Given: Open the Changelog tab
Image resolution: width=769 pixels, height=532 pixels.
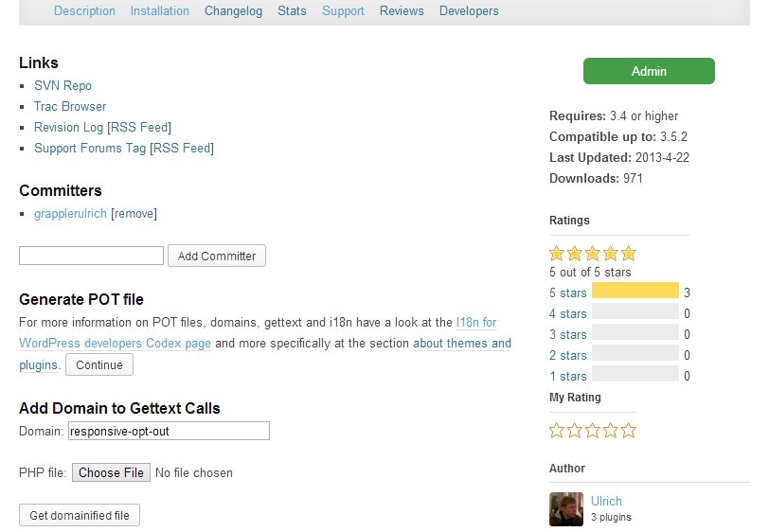Looking at the screenshot, I should click(235, 11).
